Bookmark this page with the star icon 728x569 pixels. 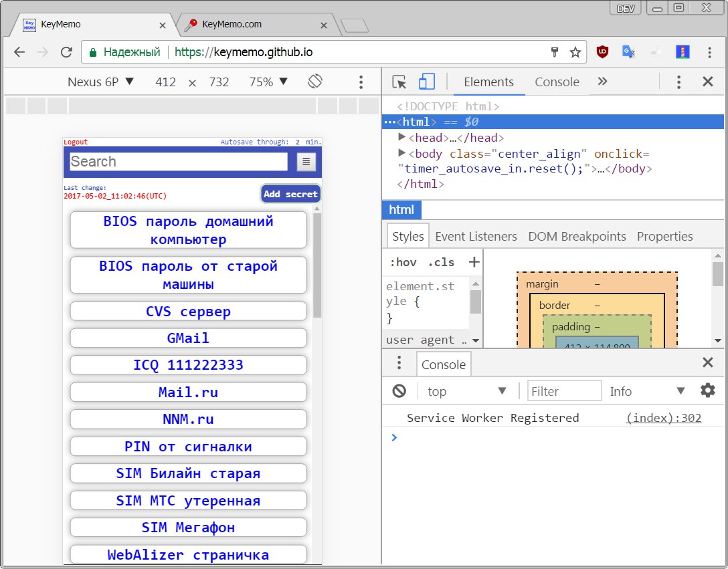(x=575, y=52)
